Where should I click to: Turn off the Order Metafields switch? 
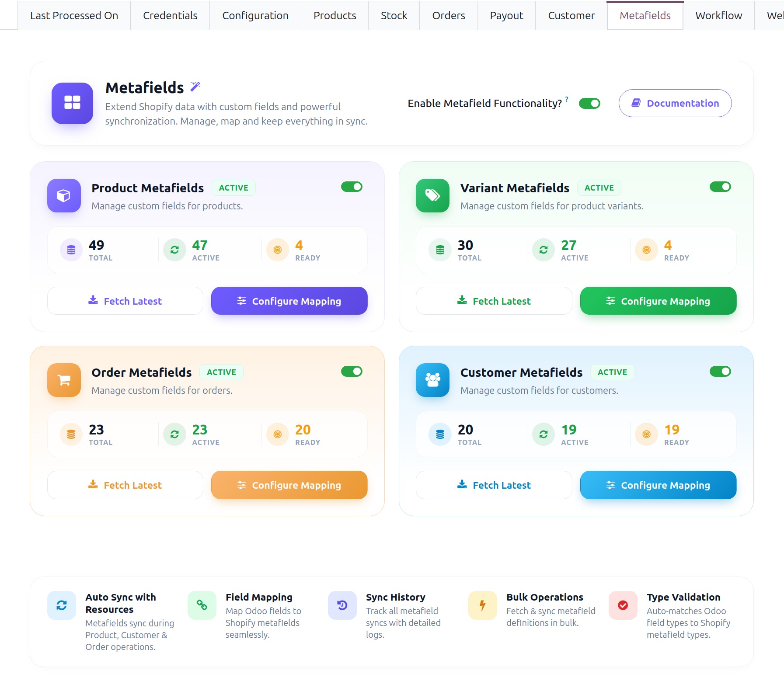tap(352, 372)
